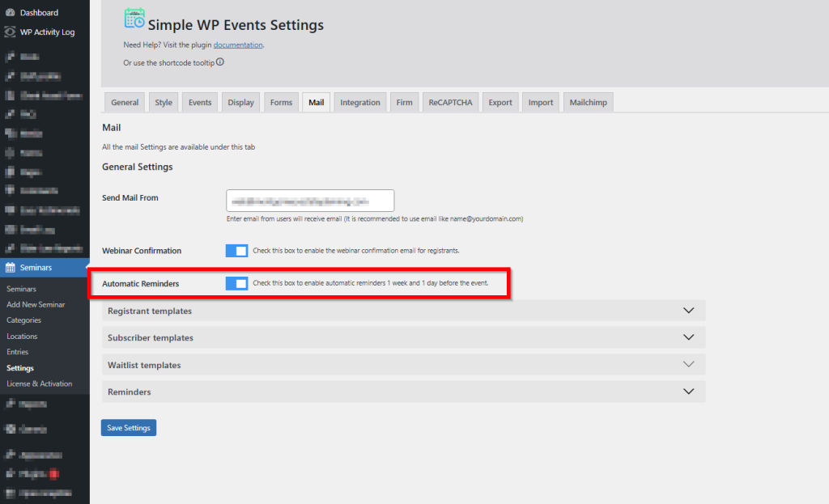Open the Integration tab
The width and height of the screenshot is (829, 504).
pos(360,103)
